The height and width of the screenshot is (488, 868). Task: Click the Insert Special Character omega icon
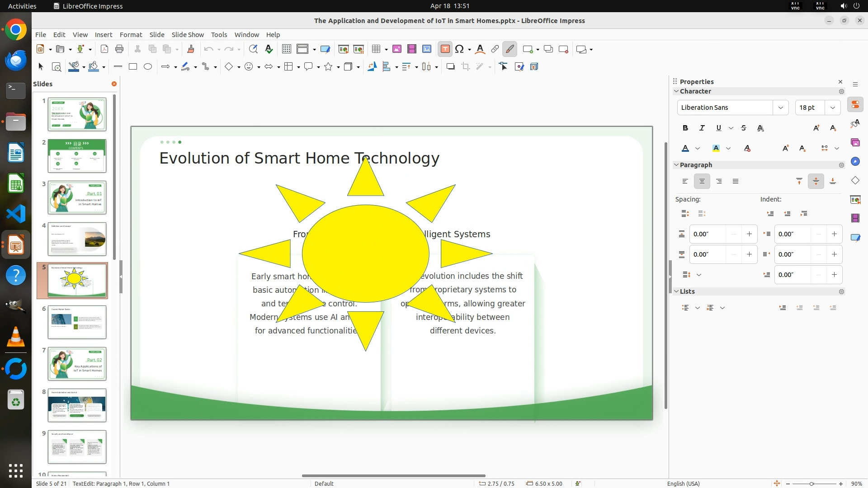click(x=459, y=49)
